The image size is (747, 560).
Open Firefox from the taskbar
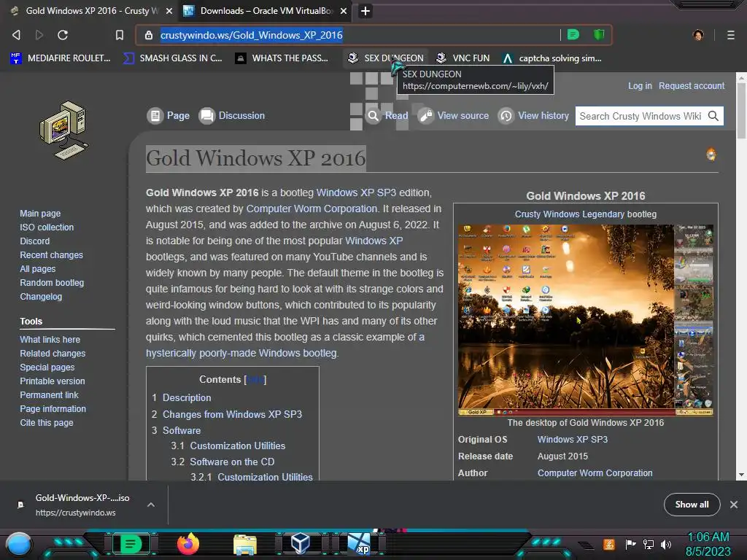pyautogui.click(x=188, y=544)
